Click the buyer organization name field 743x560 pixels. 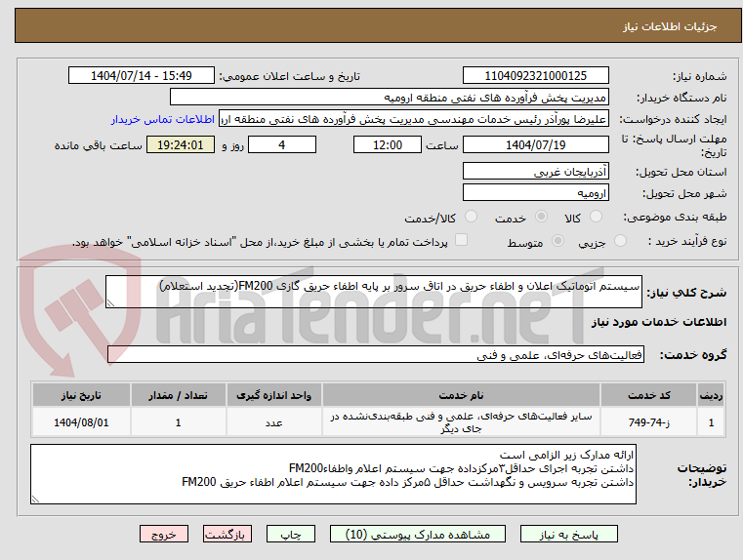coord(389,98)
